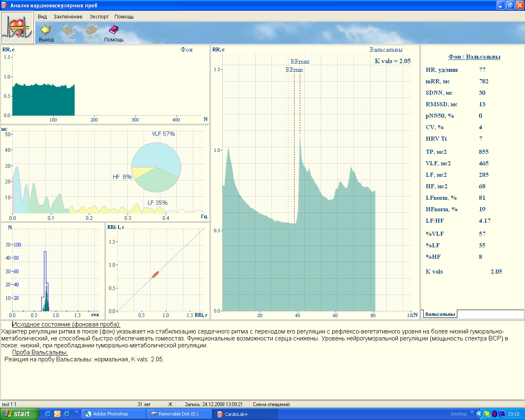The height and width of the screenshot is (420, 525).
Task: Open the Вид menu
Action: [42, 17]
